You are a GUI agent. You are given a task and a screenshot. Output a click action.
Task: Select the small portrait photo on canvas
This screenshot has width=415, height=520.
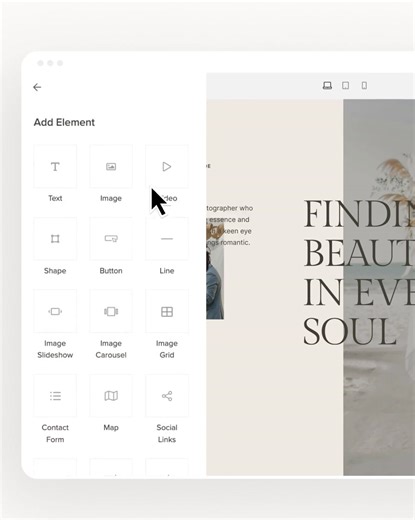[x=215, y=272]
